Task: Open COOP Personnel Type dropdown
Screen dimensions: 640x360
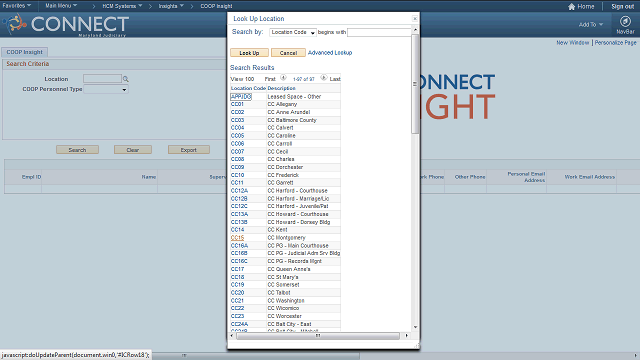Action: (106, 89)
